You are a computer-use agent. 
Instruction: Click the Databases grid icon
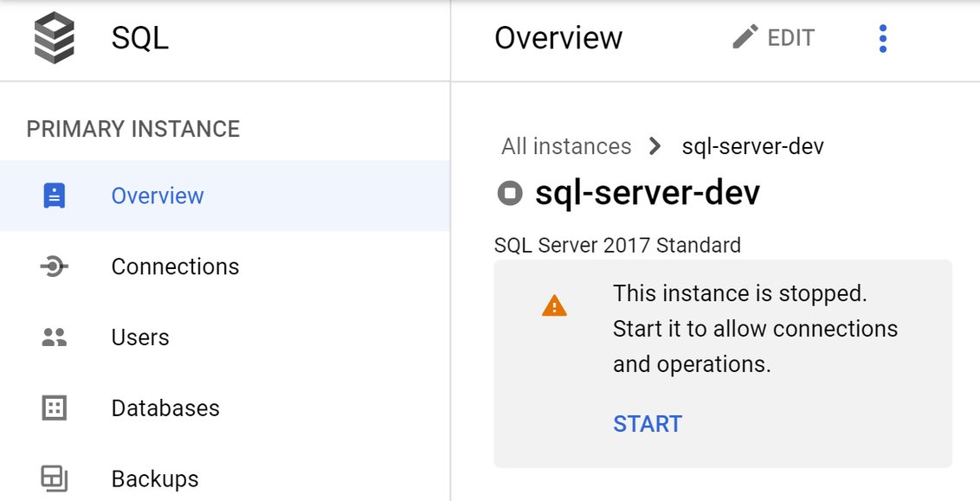[55, 408]
